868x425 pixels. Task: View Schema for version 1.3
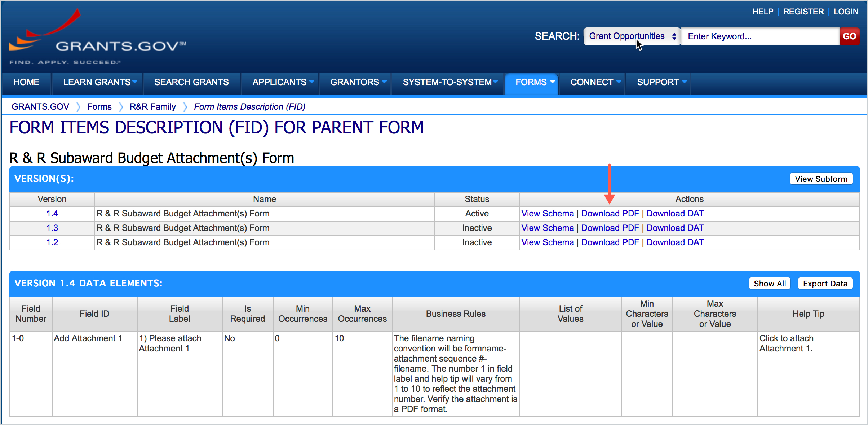click(x=548, y=228)
